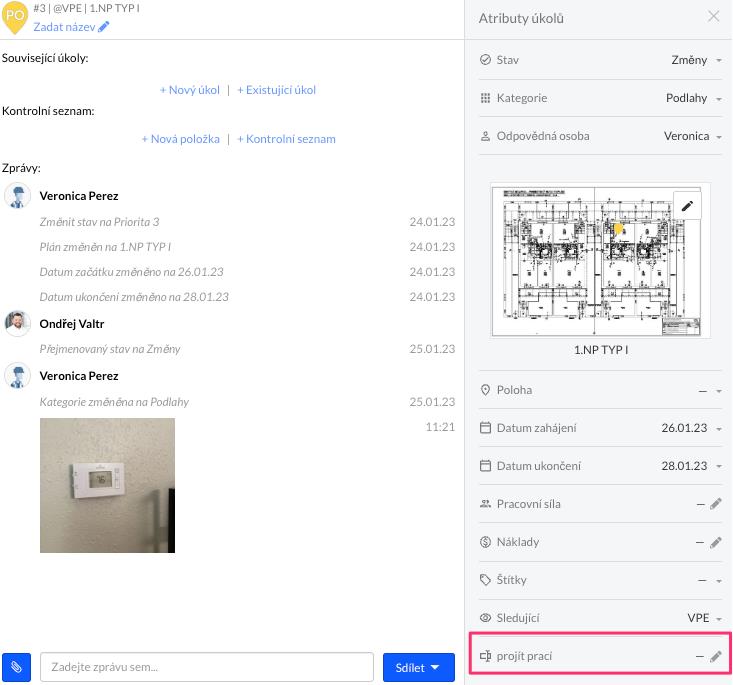This screenshot has width=733, height=685.
Task: Click the attachment paperclip button
Action: pyautogui.click(x=16, y=667)
